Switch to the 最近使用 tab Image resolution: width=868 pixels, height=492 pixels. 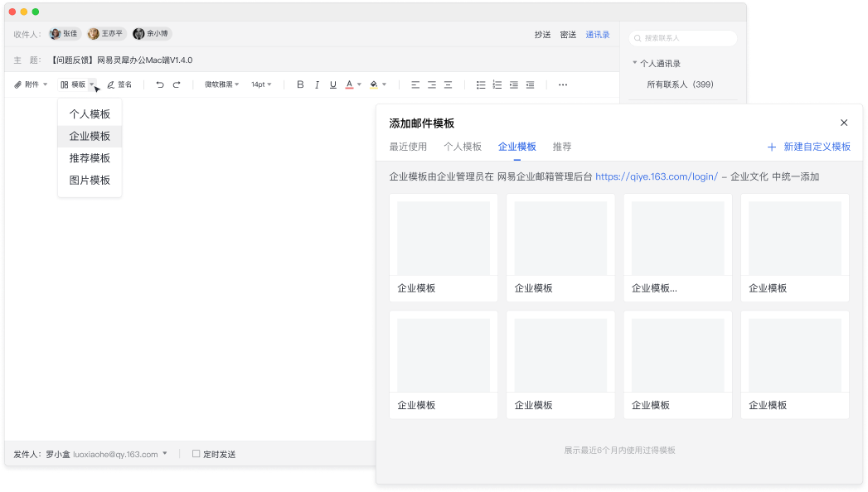[x=408, y=147]
